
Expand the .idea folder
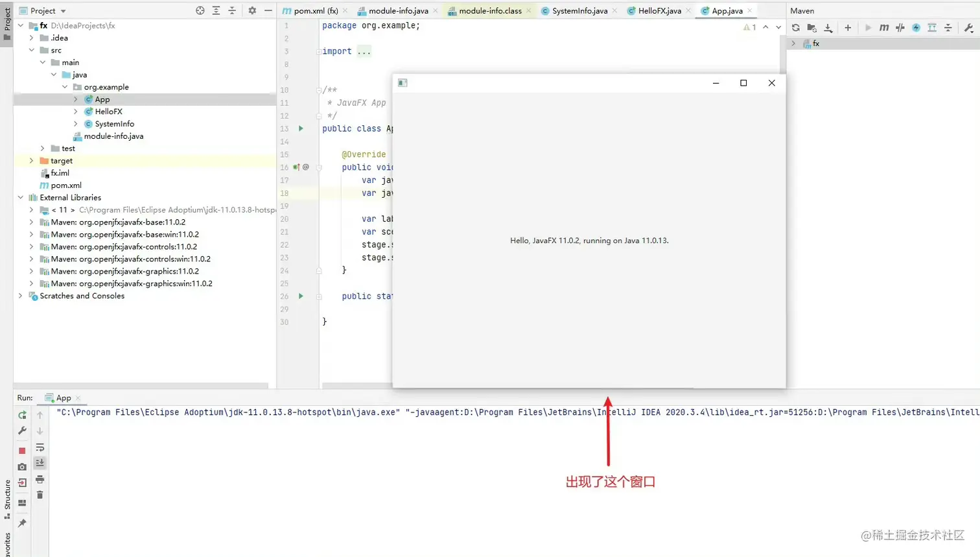32,38
